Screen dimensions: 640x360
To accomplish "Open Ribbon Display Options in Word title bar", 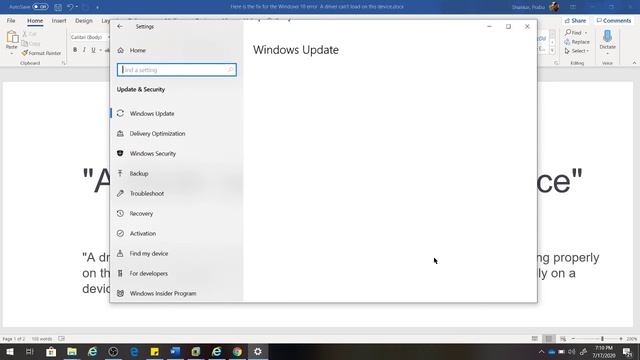I will [573, 7].
